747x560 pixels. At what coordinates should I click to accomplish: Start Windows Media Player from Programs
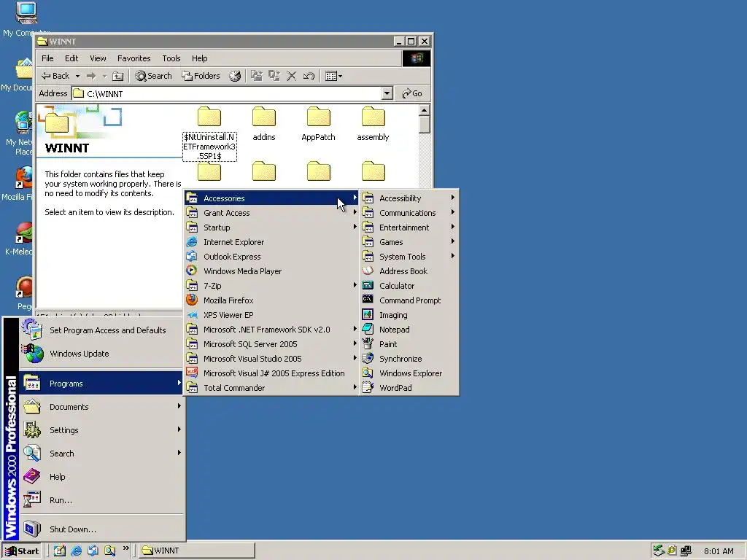271,271
